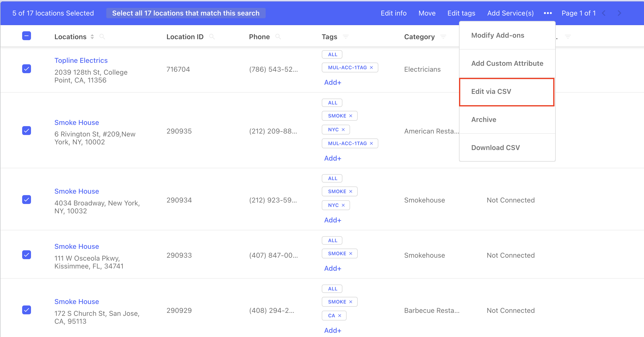Remove CA tag from location 290929
644x337 pixels.
[339, 316]
